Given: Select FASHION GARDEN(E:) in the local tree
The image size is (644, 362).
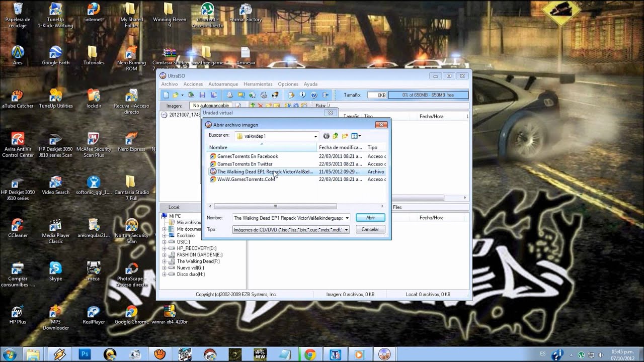Looking at the screenshot, I should pos(199,255).
